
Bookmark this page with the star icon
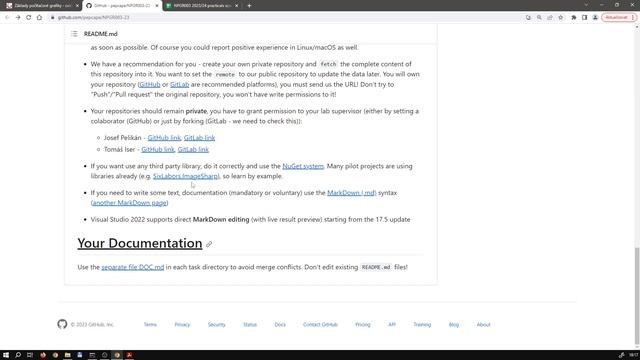click(561, 18)
